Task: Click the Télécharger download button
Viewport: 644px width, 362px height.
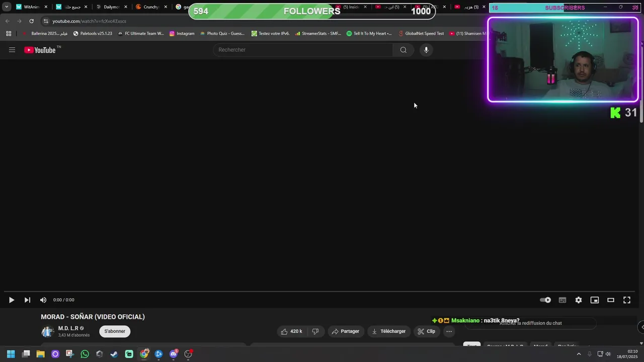Action: point(388,331)
